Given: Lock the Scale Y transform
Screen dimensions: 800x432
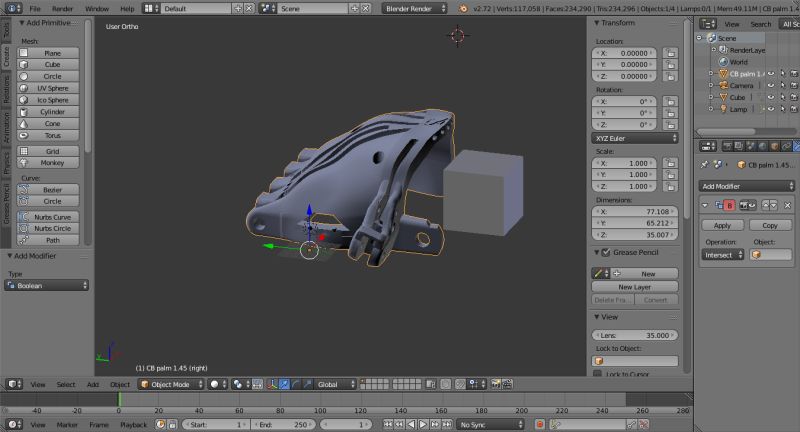Looking at the screenshot, I should pos(670,175).
